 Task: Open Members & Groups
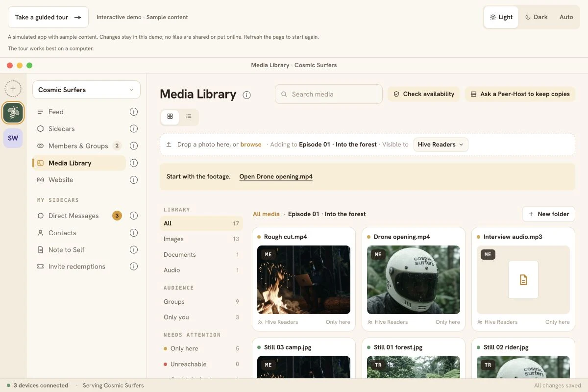79,146
